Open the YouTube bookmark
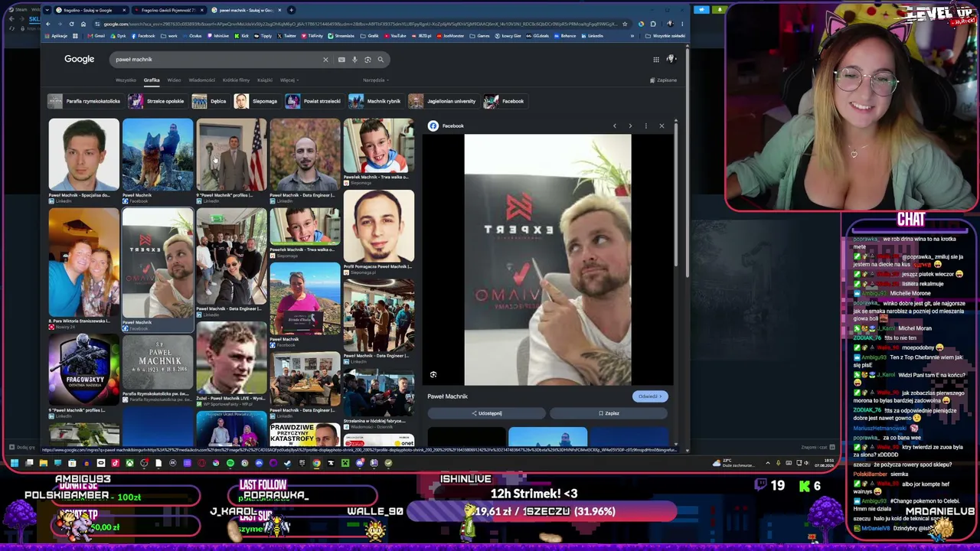 [x=397, y=36]
